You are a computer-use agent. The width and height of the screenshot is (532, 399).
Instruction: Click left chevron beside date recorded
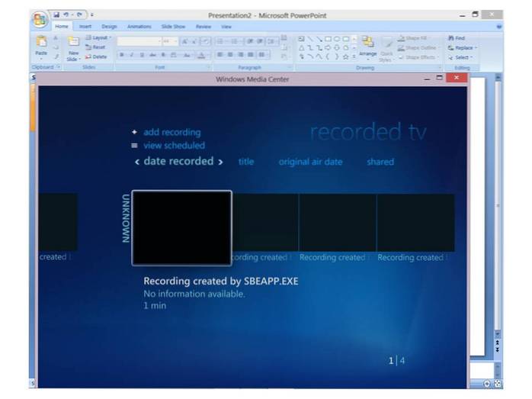137,162
